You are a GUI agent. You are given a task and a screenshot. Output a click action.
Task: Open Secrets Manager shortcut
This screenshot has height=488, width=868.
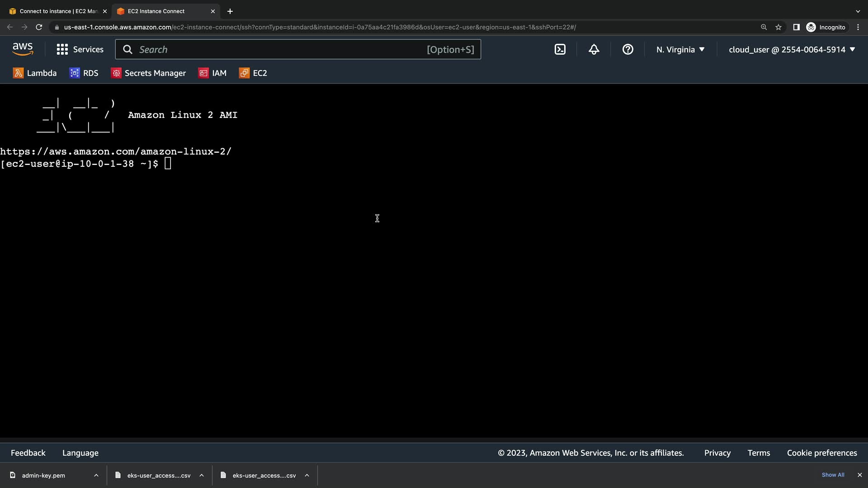(148, 73)
